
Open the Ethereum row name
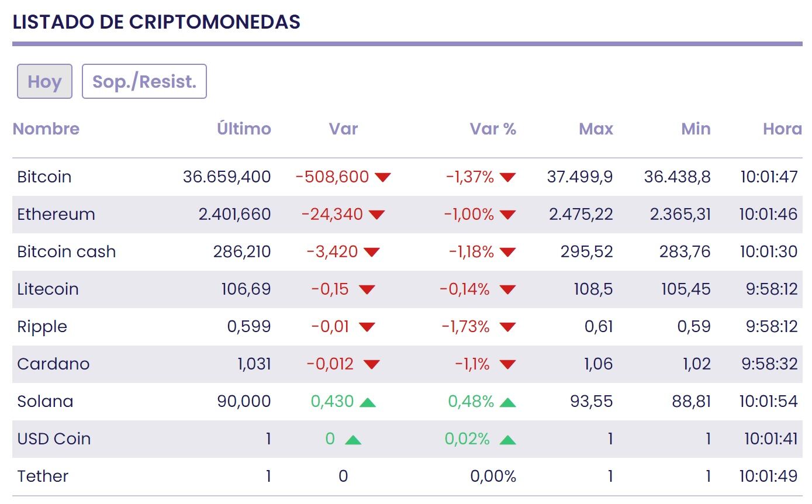tap(56, 214)
